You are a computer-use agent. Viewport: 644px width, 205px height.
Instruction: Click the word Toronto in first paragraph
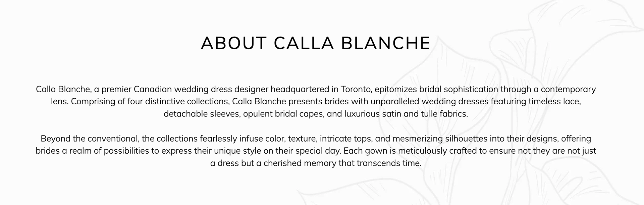[356, 90]
